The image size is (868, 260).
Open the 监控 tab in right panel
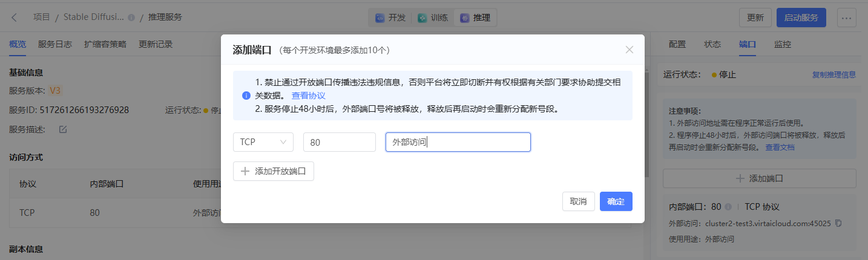coord(783,44)
